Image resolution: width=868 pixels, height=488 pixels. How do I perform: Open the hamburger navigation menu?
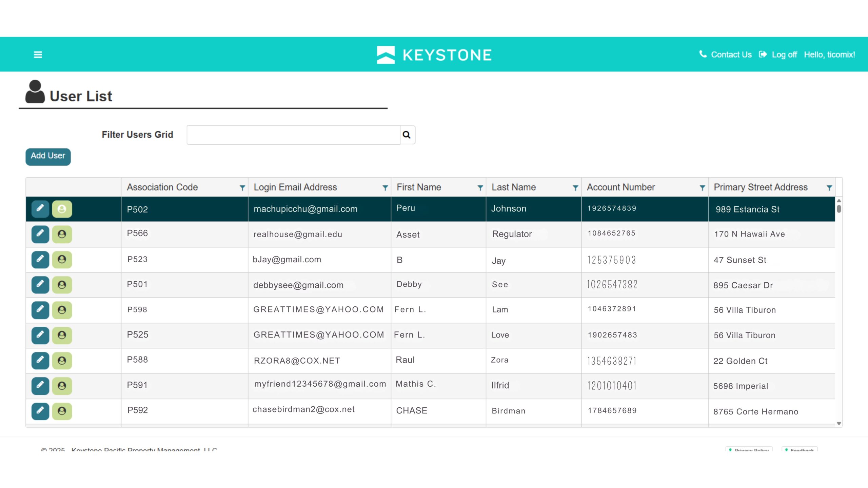(x=38, y=55)
